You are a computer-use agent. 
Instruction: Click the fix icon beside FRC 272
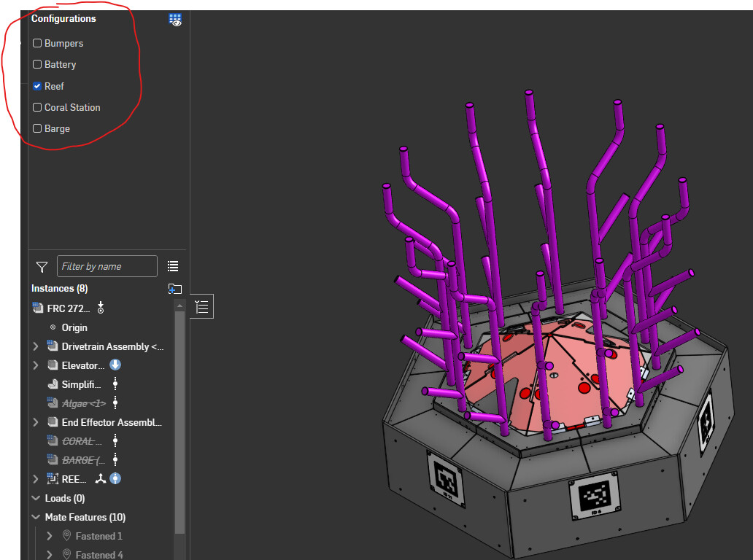point(101,308)
